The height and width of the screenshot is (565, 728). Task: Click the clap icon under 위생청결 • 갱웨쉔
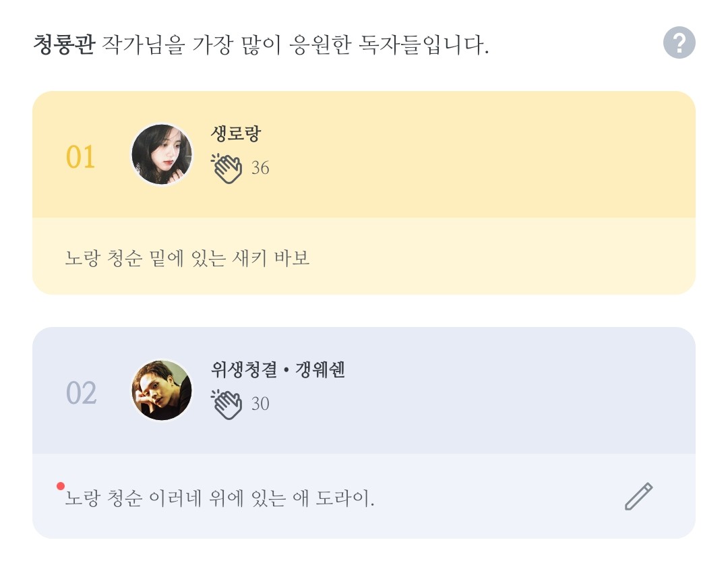(226, 404)
